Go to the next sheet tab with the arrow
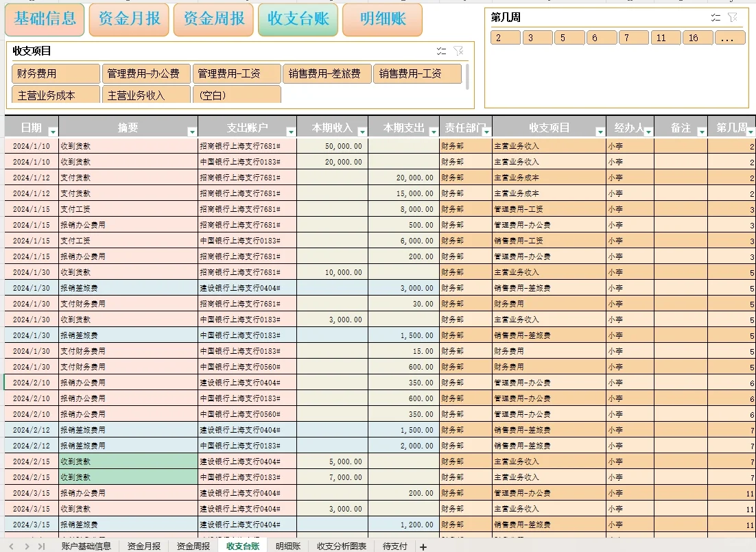 tap(27, 547)
